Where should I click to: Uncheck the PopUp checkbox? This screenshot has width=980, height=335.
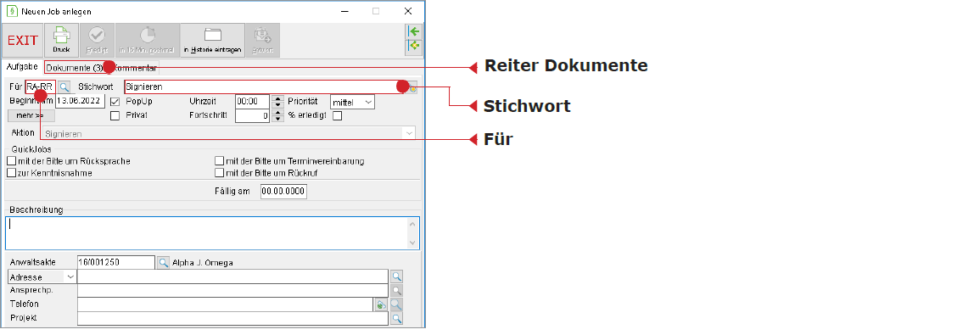(x=115, y=101)
